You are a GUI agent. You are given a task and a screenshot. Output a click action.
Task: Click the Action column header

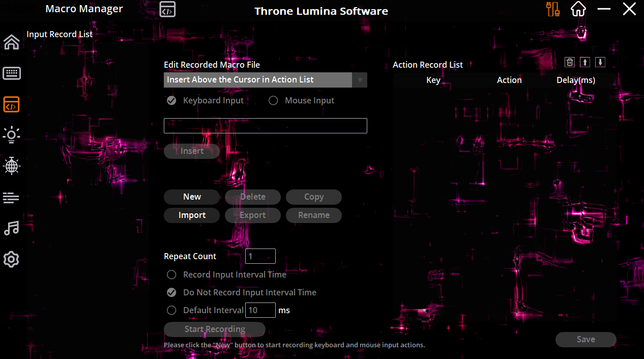pos(509,80)
